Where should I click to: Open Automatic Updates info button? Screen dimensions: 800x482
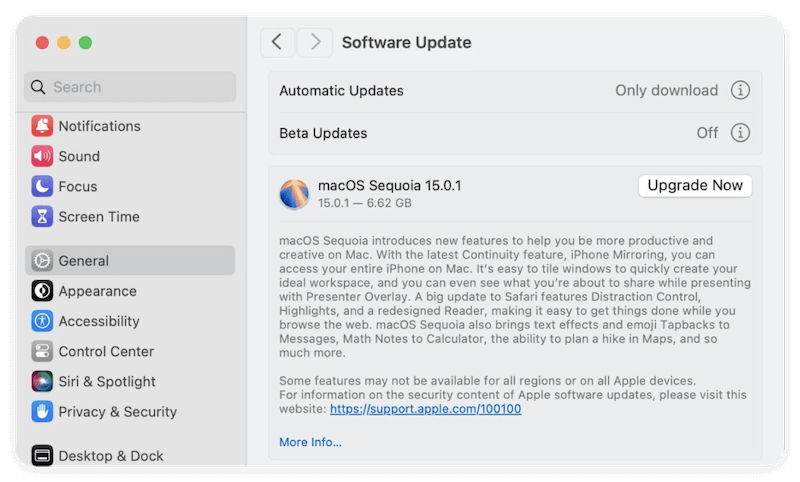tap(740, 91)
